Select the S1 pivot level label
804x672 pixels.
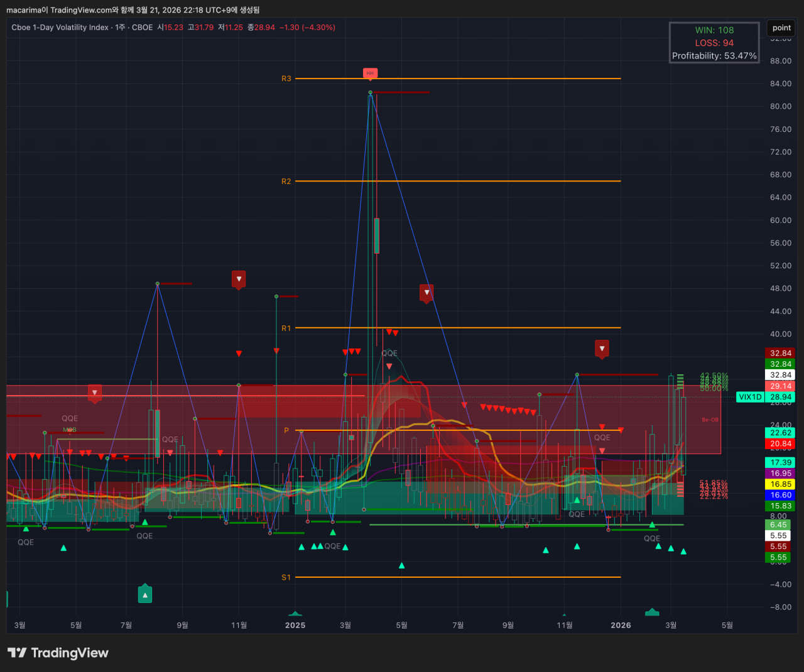286,577
